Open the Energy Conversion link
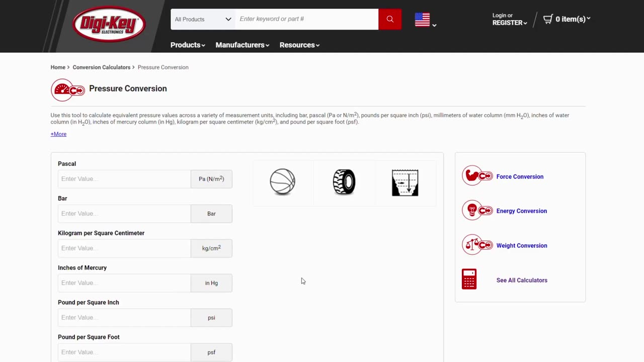 (x=521, y=211)
